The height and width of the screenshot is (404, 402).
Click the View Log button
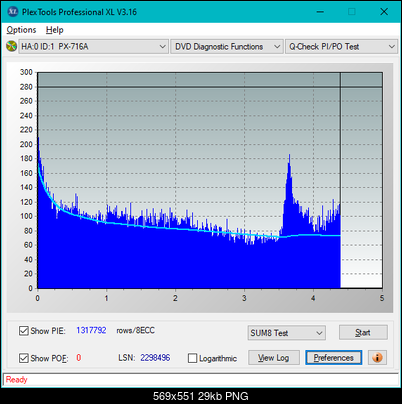(274, 358)
